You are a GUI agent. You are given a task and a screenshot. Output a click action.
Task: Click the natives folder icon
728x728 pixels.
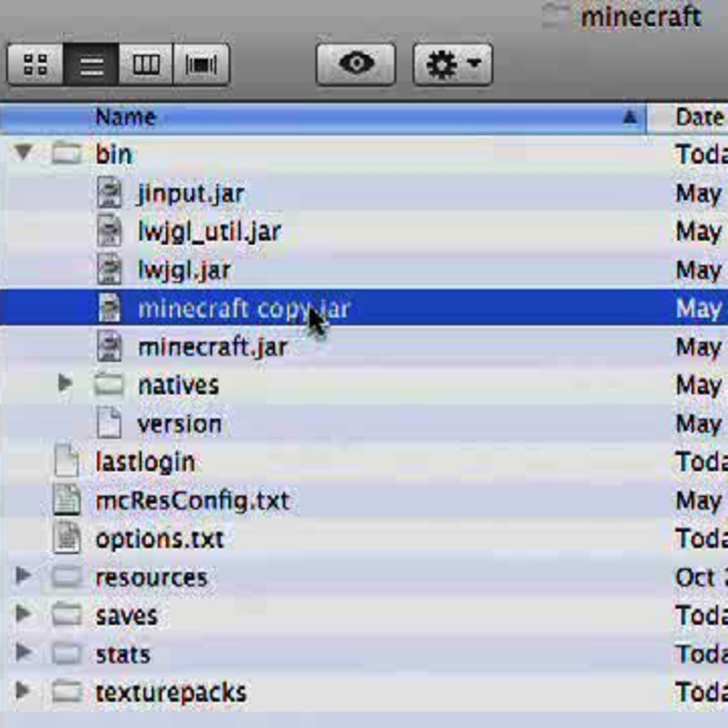click(109, 384)
